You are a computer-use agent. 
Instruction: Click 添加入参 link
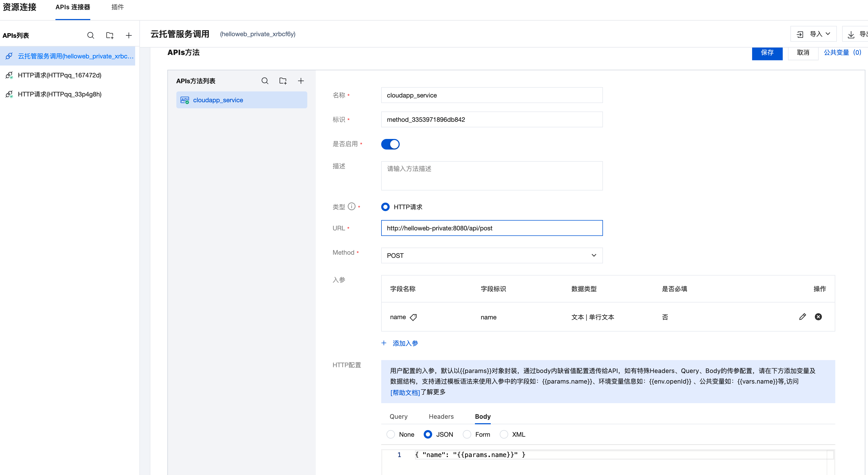[405, 343]
